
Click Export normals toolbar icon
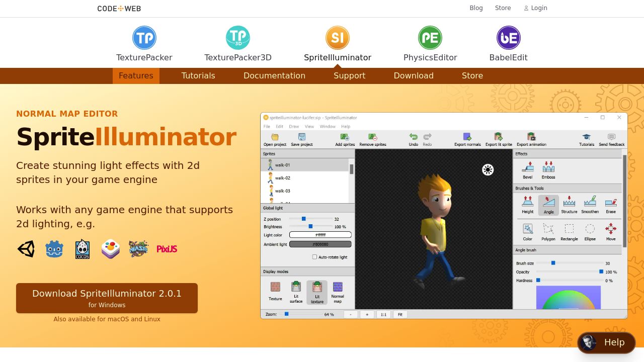467,137
